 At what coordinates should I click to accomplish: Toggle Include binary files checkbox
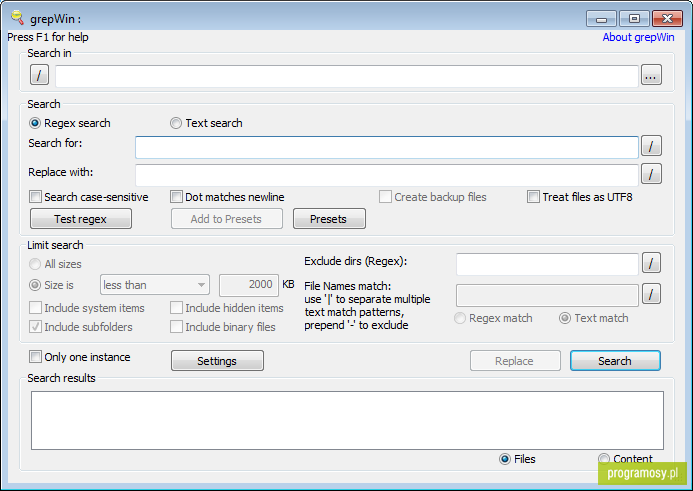pyautogui.click(x=176, y=327)
